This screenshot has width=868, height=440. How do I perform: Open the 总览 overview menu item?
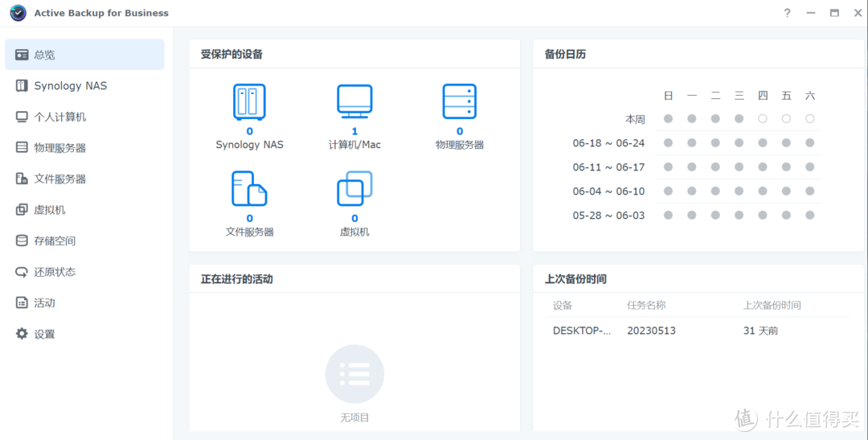click(x=84, y=55)
